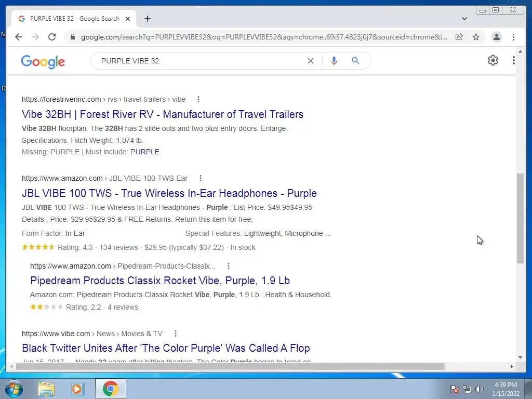Viewport: 532px width, 399px height.
Task: Click the address bar URL
Action: coord(264,37)
